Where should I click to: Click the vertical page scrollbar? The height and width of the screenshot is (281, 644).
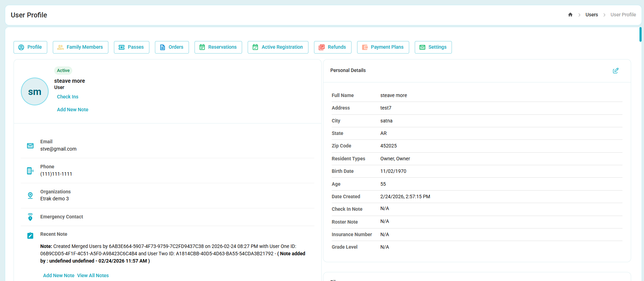tap(641, 34)
